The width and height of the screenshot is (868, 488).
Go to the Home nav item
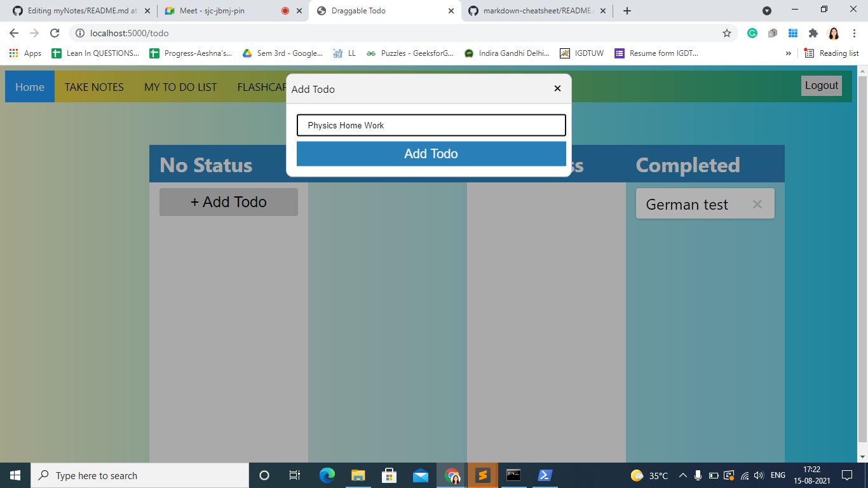[x=30, y=87]
